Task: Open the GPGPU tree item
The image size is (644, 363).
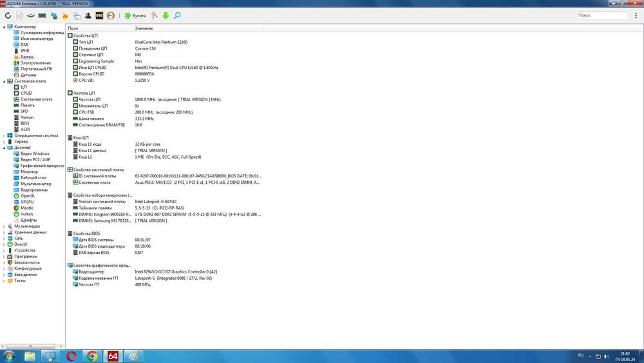Action: click(27, 202)
